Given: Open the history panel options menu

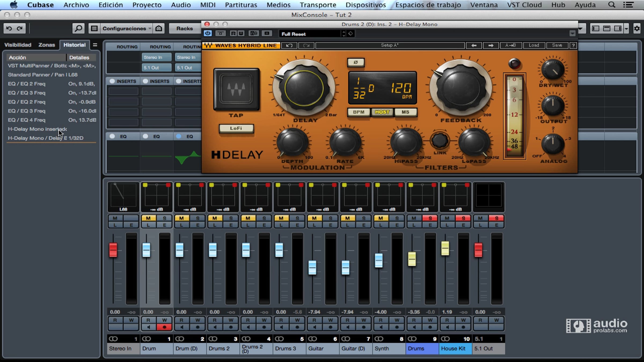Looking at the screenshot, I should point(95,45).
